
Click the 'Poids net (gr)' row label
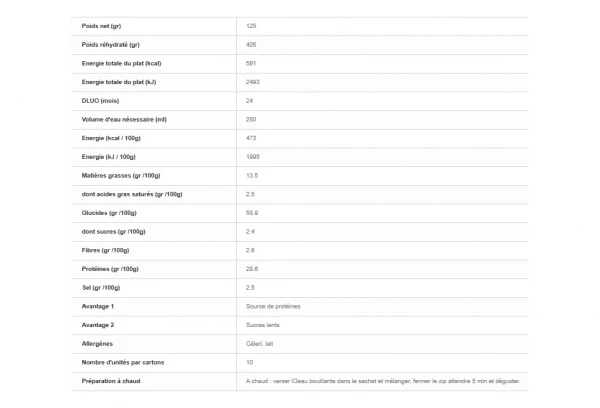point(102,25)
